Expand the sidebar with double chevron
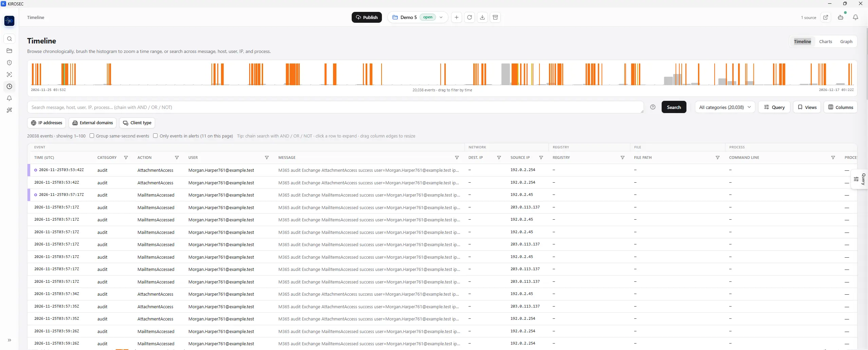The image size is (868, 350). click(10, 340)
